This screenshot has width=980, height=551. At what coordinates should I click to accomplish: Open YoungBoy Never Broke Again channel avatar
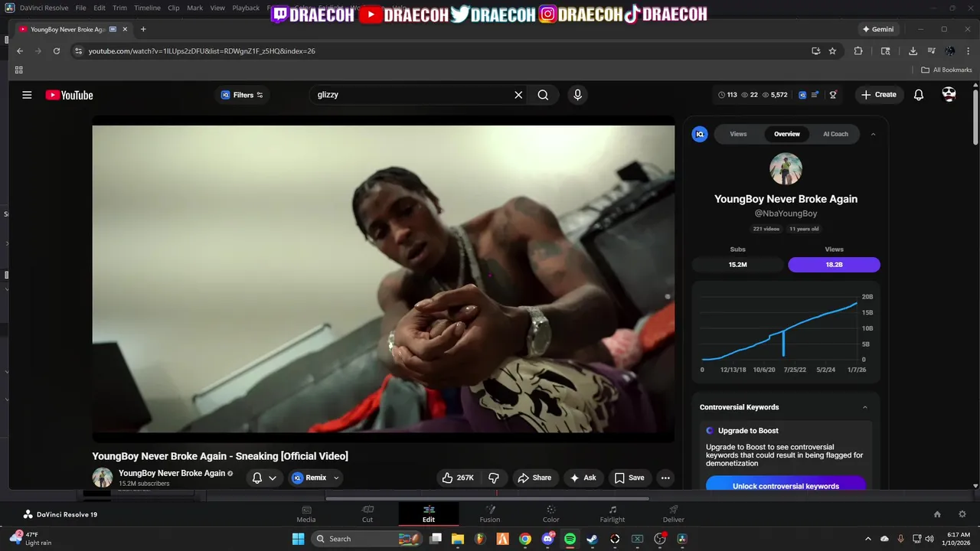(103, 478)
